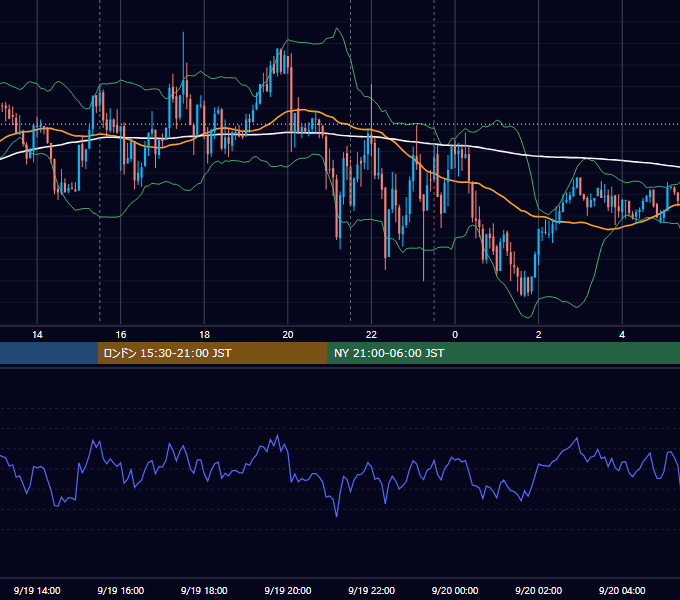Click the 22 hour label on price chart axis

pyautogui.click(x=371, y=335)
